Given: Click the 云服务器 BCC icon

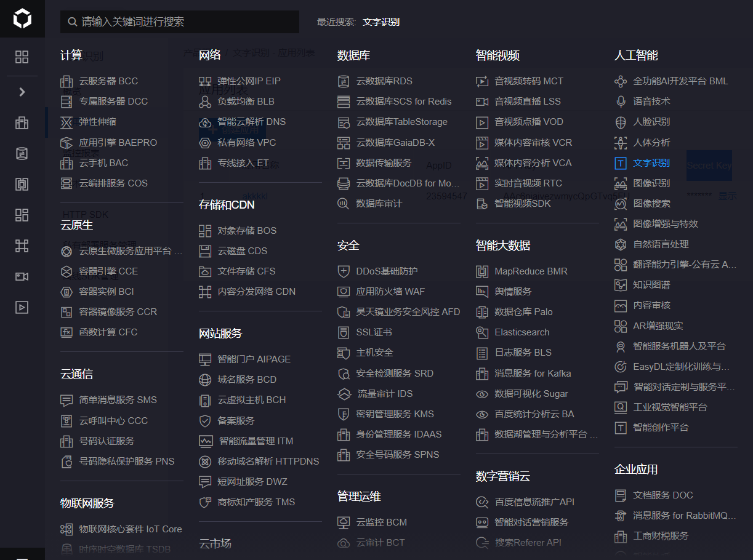Looking at the screenshot, I should pyautogui.click(x=66, y=81).
